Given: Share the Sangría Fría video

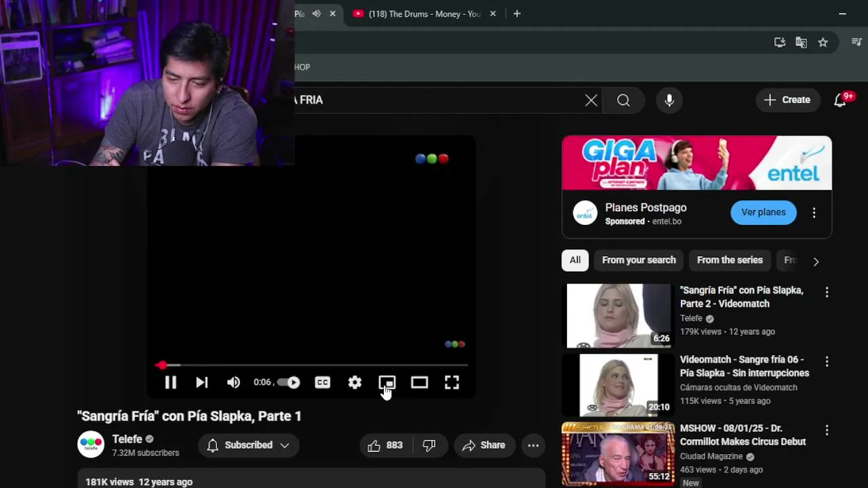Looking at the screenshot, I should tap(484, 445).
